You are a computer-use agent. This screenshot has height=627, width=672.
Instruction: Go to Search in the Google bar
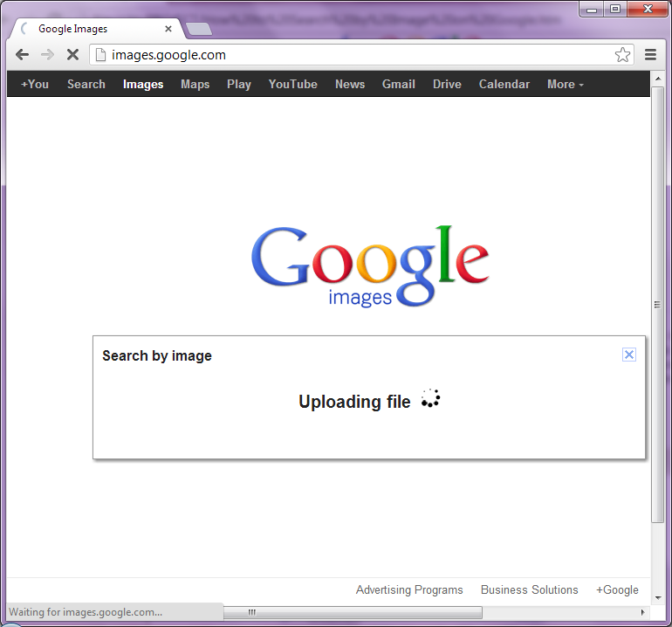[x=86, y=84]
